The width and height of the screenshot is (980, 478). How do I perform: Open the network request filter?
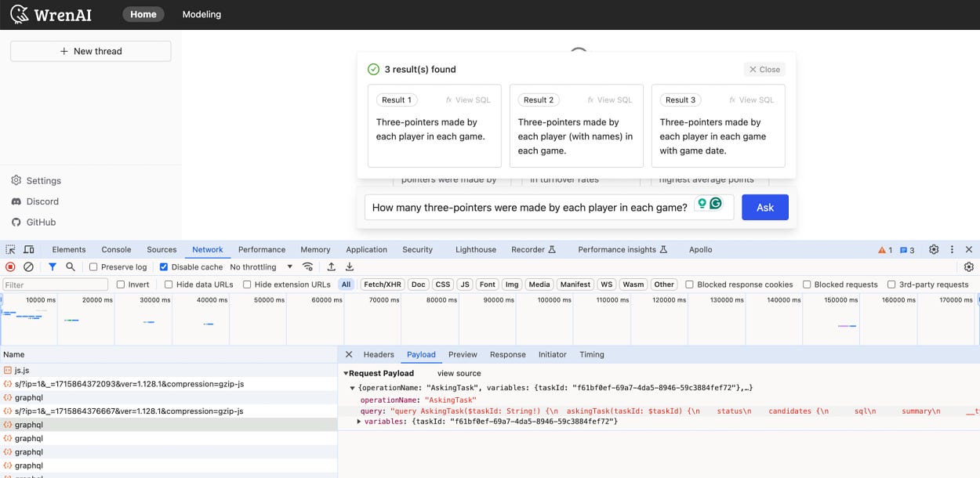click(52, 266)
